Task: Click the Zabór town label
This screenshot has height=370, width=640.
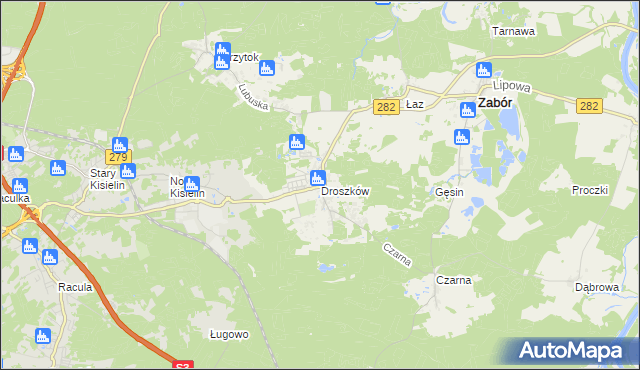Action: tap(495, 103)
